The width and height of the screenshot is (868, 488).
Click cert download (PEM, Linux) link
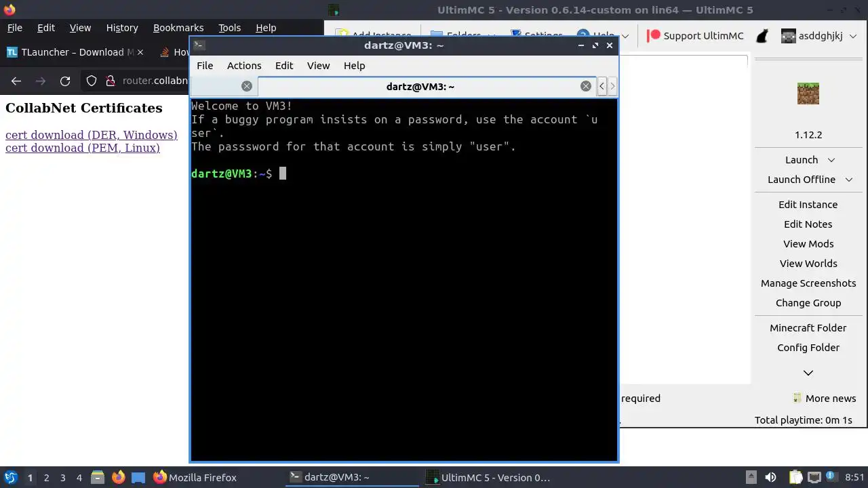point(83,148)
